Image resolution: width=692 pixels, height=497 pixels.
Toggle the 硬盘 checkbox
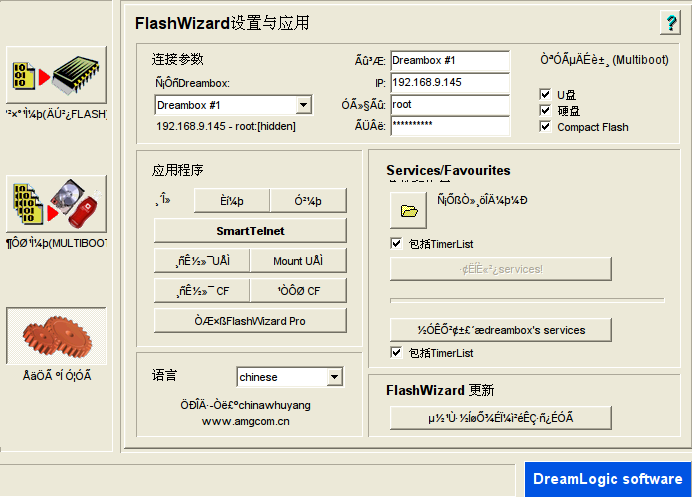(x=545, y=110)
